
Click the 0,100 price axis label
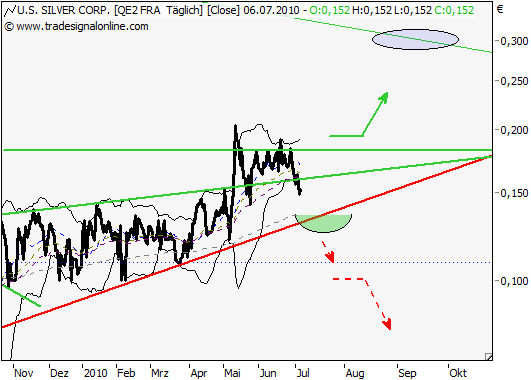[x=514, y=281]
